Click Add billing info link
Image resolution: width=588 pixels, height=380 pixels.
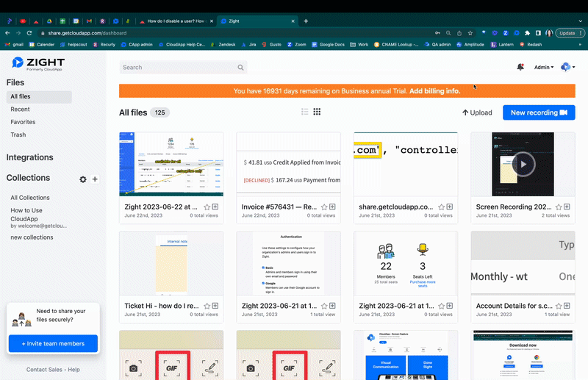point(434,91)
